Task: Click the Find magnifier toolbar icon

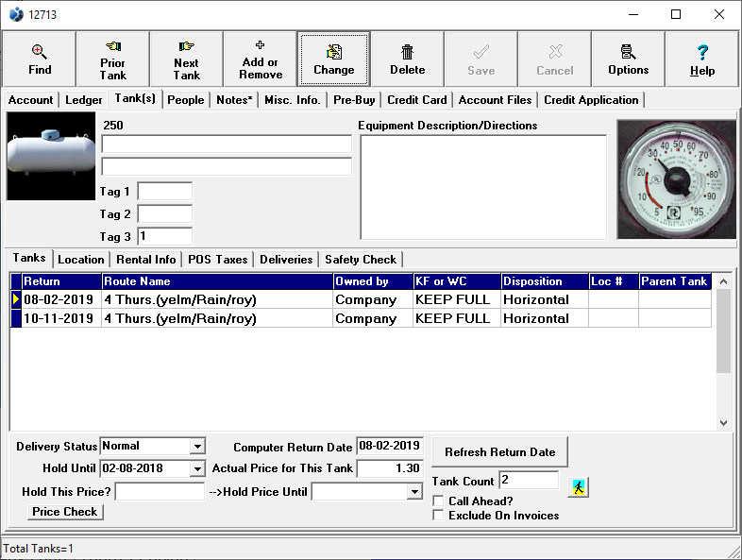Action: coord(40,59)
